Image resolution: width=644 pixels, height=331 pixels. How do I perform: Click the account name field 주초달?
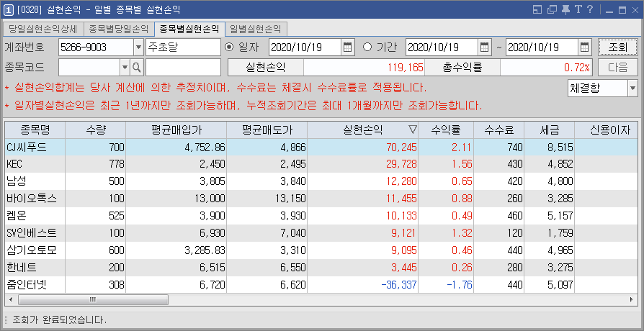tap(183, 47)
